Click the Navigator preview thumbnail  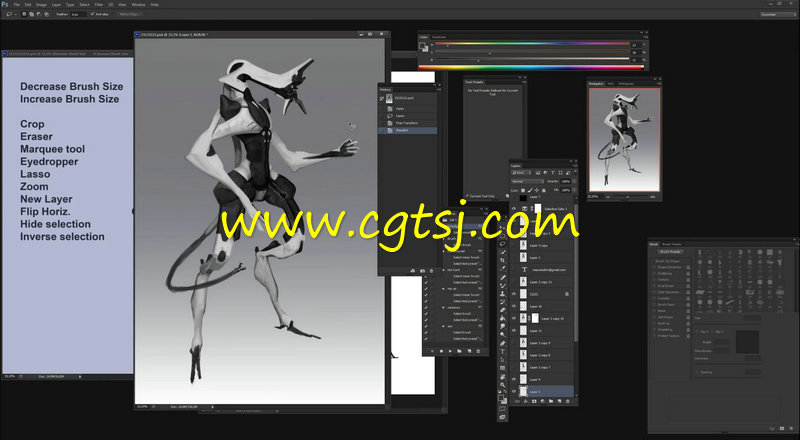pyautogui.click(x=624, y=139)
